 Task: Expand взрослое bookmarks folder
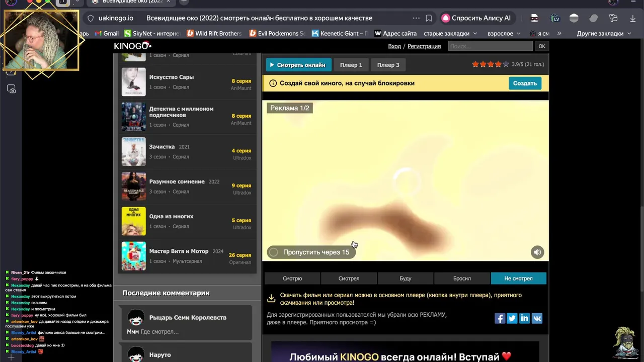pos(504,34)
